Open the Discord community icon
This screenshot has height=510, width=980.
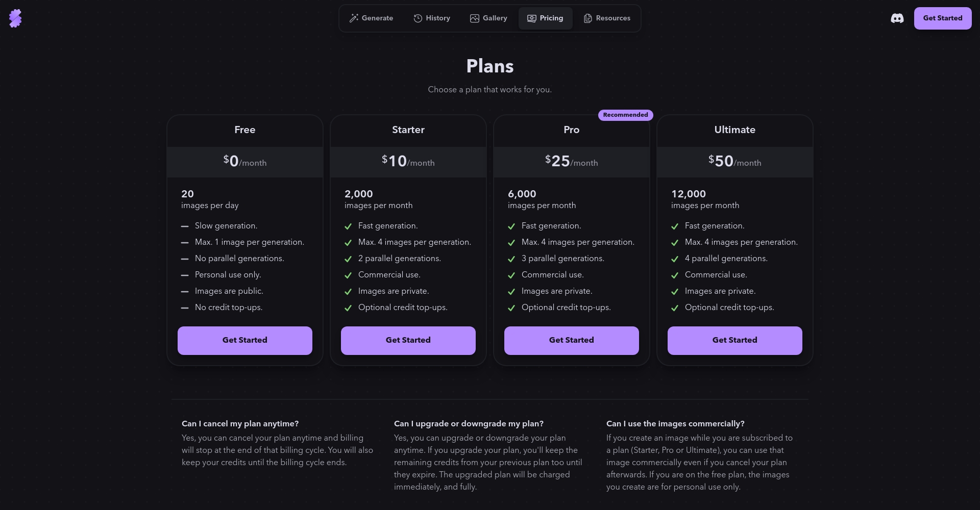tap(897, 18)
